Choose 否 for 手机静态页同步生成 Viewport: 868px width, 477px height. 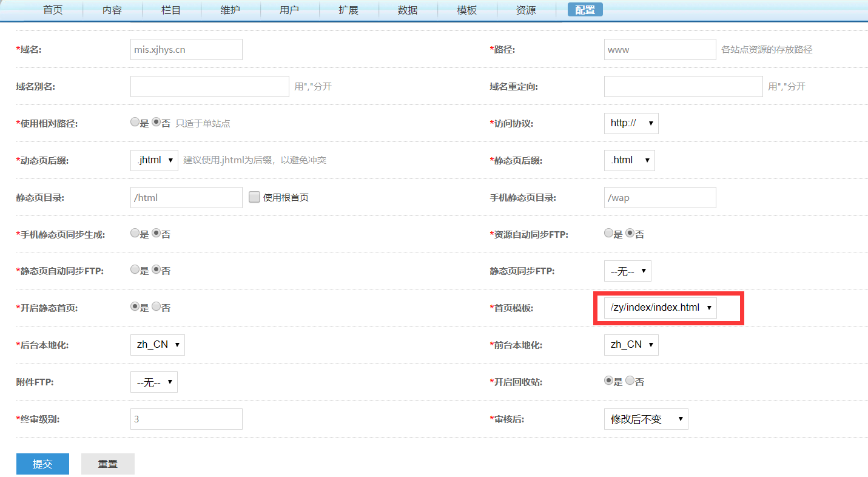156,233
